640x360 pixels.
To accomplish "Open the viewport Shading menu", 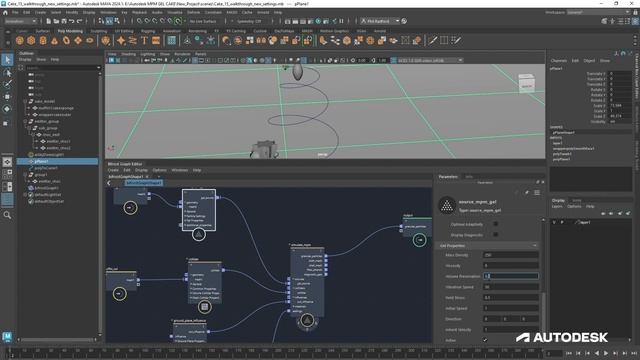I will click(x=128, y=54).
